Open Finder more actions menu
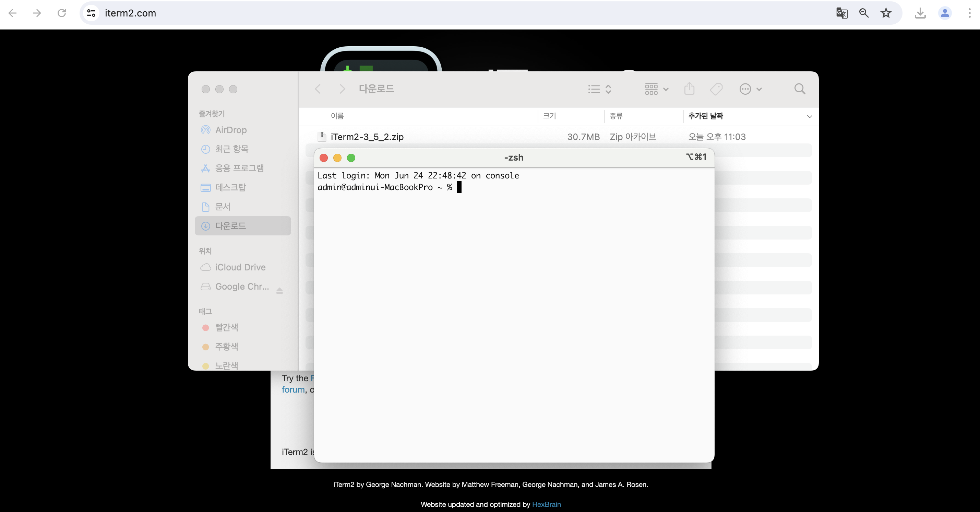The image size is (980, 512). (750, 89)
